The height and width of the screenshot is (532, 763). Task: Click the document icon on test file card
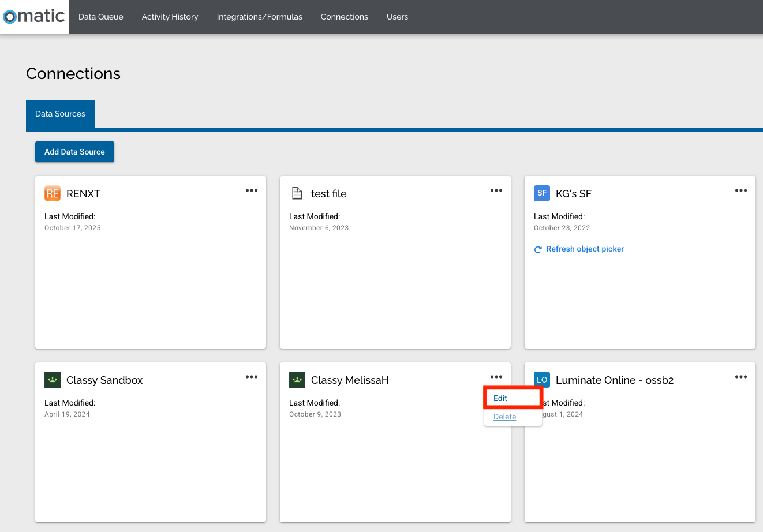point(297,193)
